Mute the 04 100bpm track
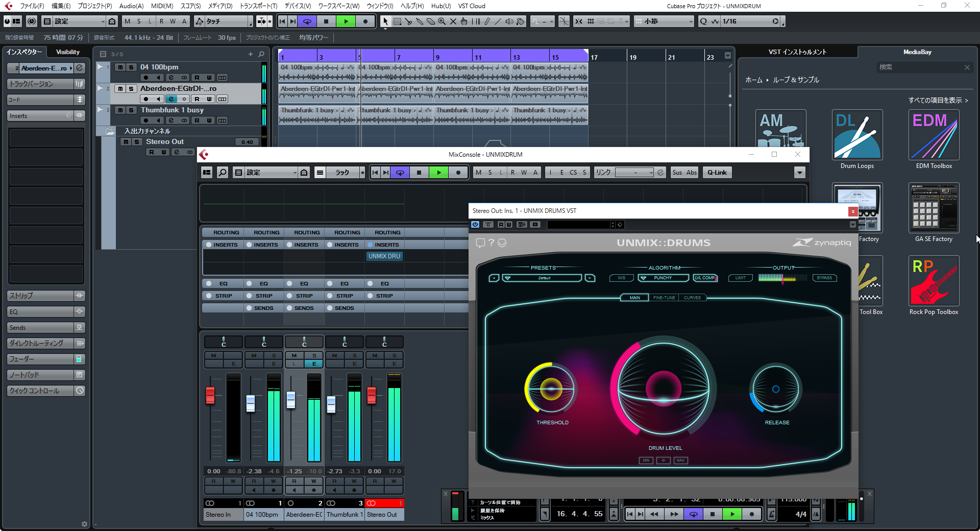The width and height of the screenshot is (980, 531). coord(120,67)
